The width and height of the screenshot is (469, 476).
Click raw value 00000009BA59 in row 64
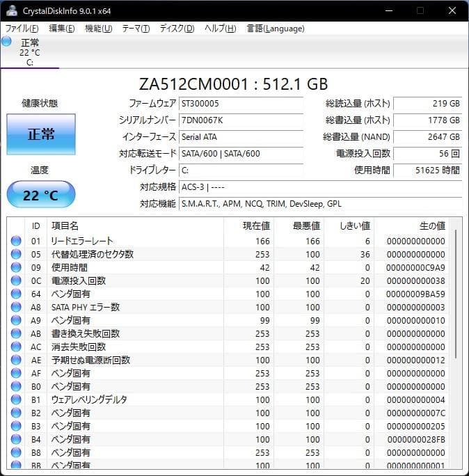click(x=415, y=294)
